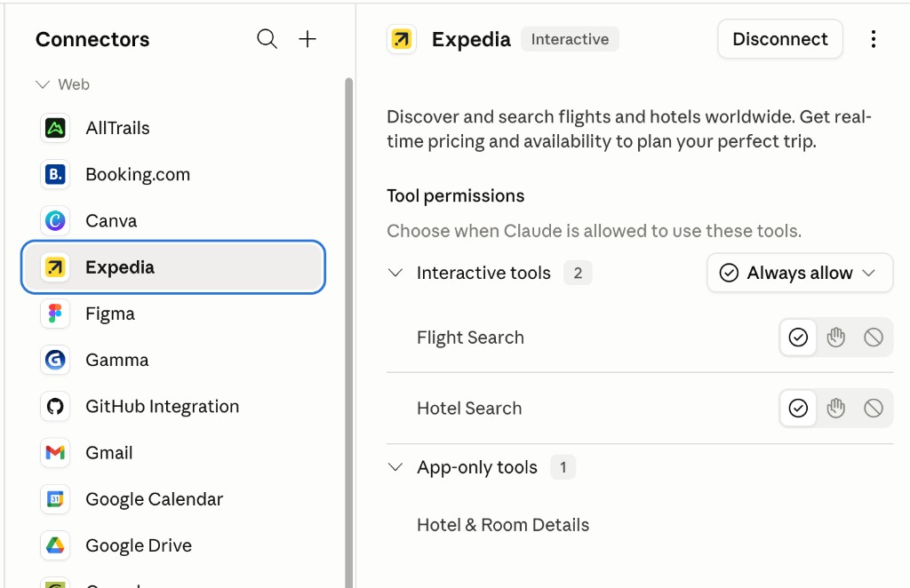Open the connectors search magnifier icon
This screenshot has width=910, height=588.
267,39
